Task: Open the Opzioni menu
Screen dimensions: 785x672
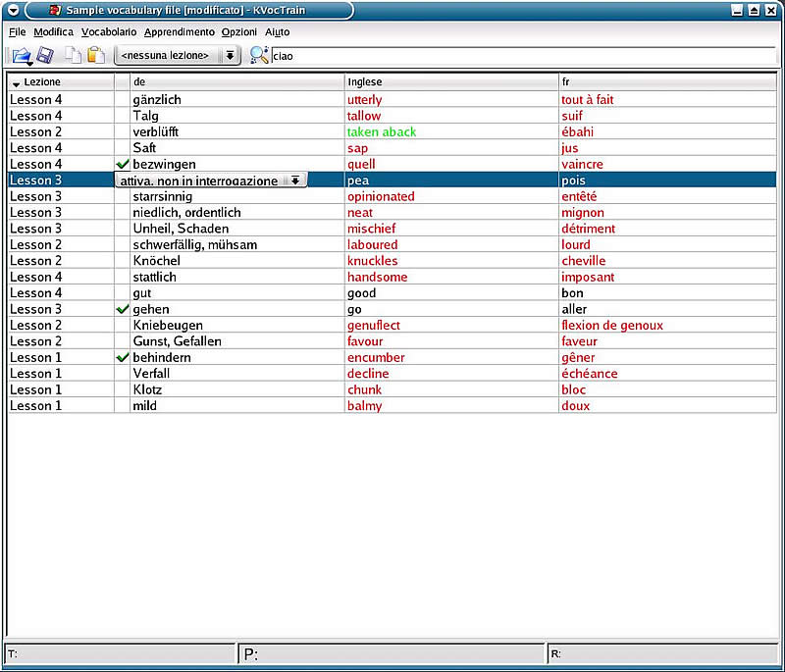Action: point(238,32)
